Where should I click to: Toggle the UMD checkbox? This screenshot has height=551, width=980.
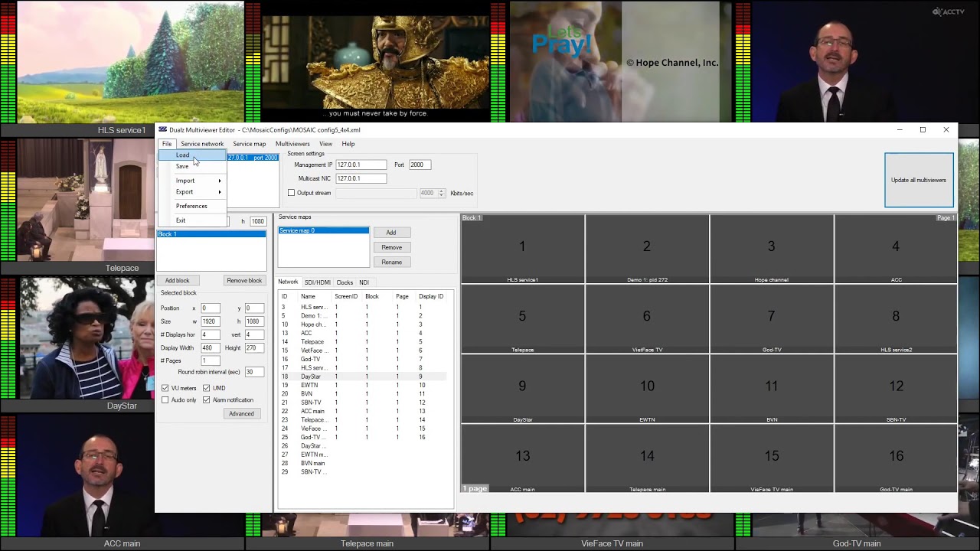[207, 388]
